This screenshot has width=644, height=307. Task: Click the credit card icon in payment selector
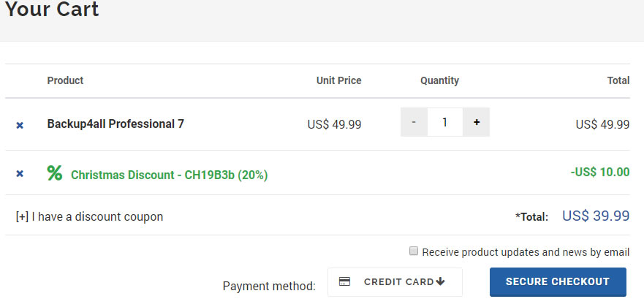pyautogui.click(x=344, y=281)
